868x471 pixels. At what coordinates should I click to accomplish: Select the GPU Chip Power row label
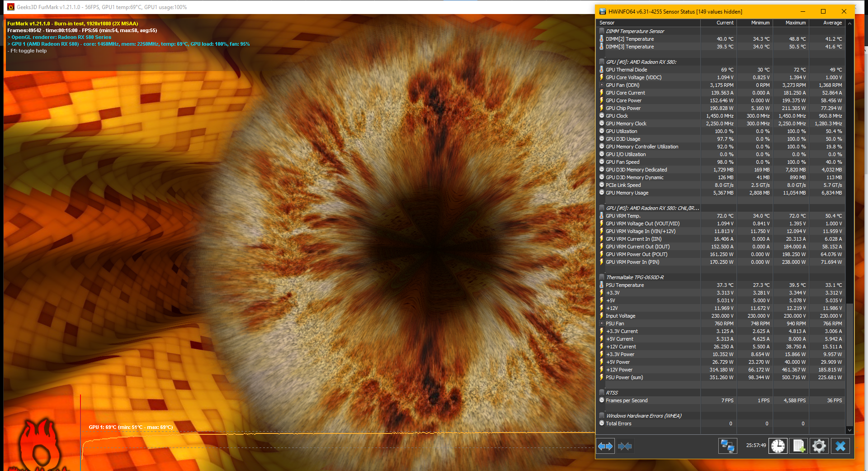point(623,108)
